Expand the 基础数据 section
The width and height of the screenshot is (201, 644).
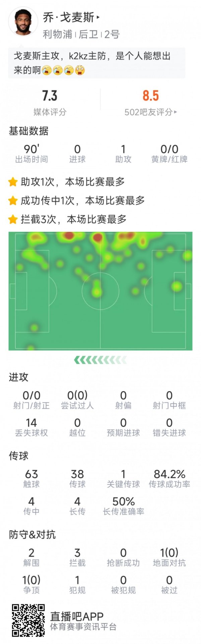coord(28,132)
